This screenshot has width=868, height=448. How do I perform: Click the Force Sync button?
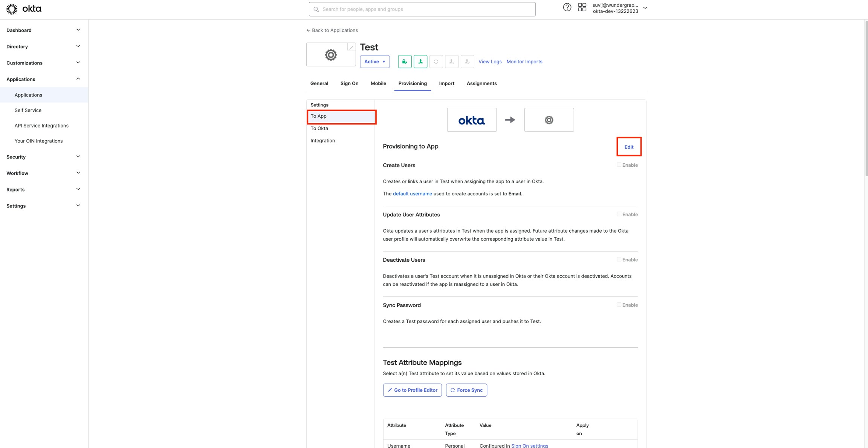[x=466, y=390]
